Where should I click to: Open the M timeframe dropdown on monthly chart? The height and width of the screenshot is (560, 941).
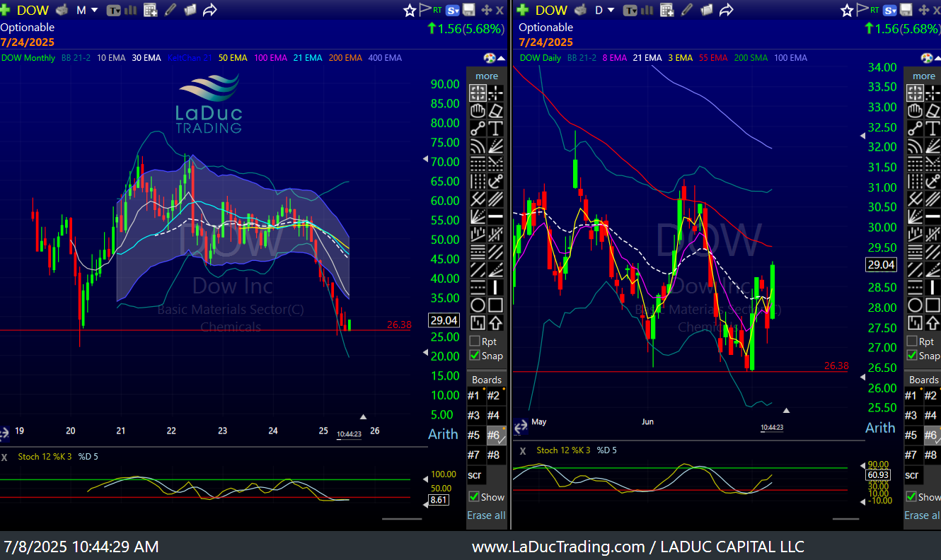[x=86, y=10]
